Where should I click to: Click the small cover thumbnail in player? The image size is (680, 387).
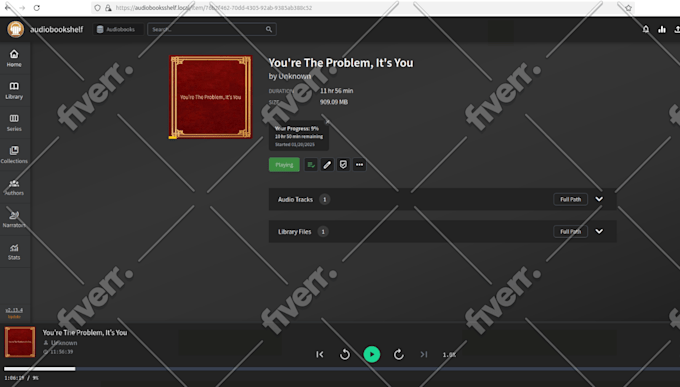(20, 342)
